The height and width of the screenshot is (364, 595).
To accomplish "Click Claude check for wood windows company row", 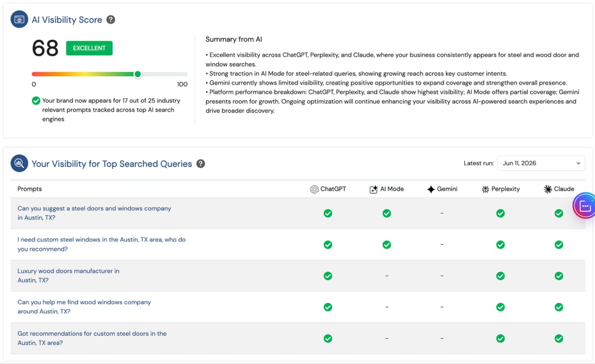I will click(559, 307).
